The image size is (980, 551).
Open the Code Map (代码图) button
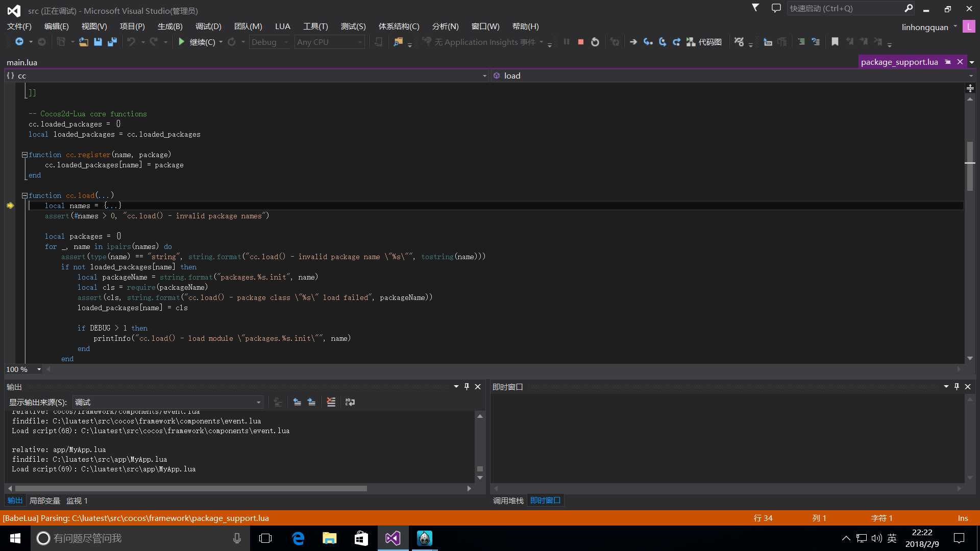tap(704, 42)
